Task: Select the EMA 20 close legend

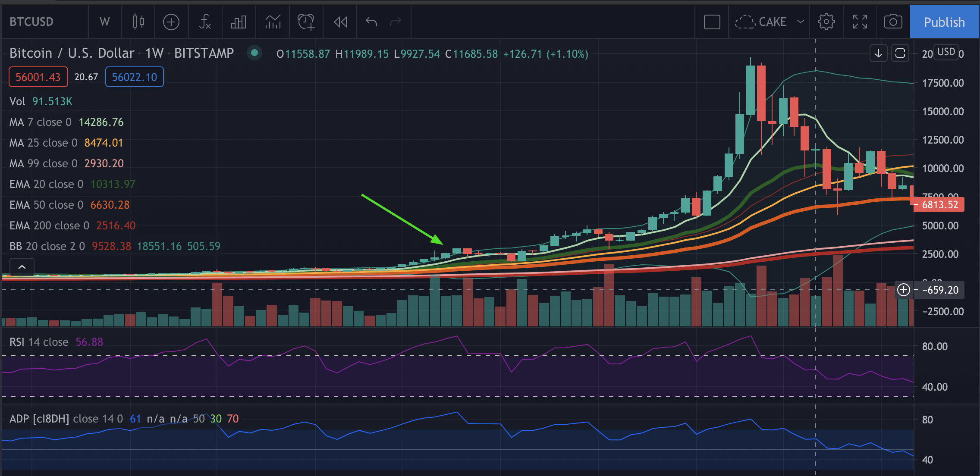Action: pos(72,185)
